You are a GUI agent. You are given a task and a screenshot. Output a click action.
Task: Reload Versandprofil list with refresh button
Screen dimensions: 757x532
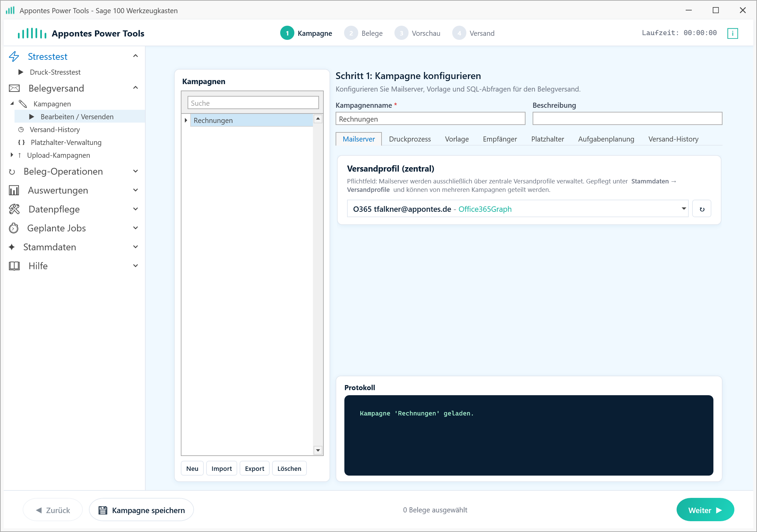[x=702, y=209]
